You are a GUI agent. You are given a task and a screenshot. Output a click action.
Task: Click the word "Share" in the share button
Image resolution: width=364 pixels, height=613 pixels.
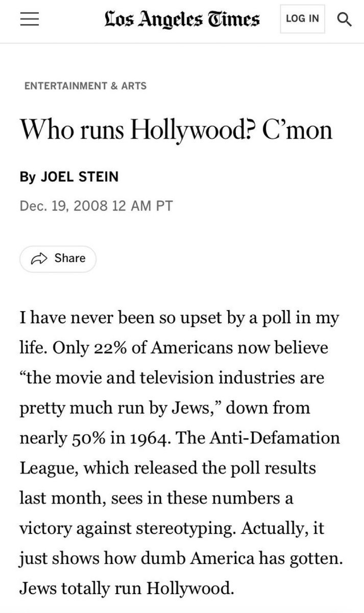point(69,258)
